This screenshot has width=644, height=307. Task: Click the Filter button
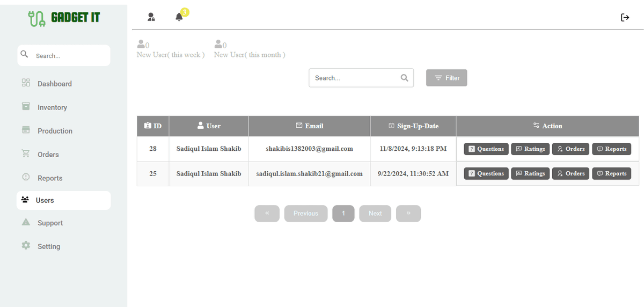click(447, 78)
